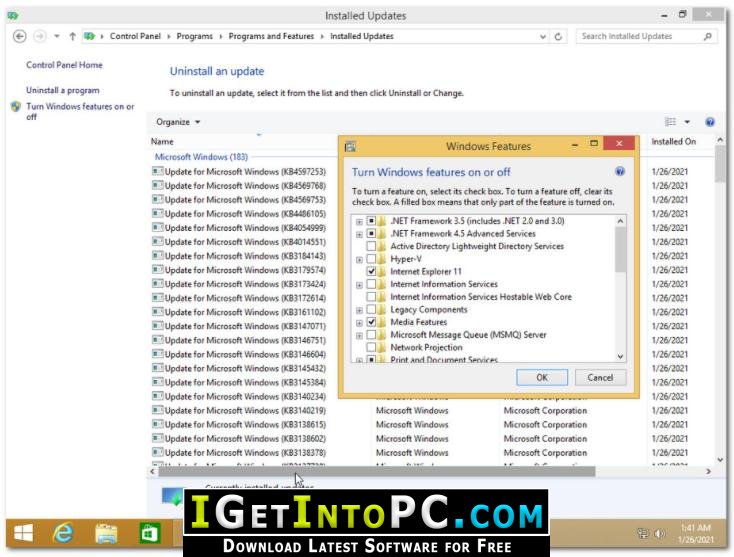Refresh the Installed Updates address bar

pyautogui.click(x=558, y=37)
